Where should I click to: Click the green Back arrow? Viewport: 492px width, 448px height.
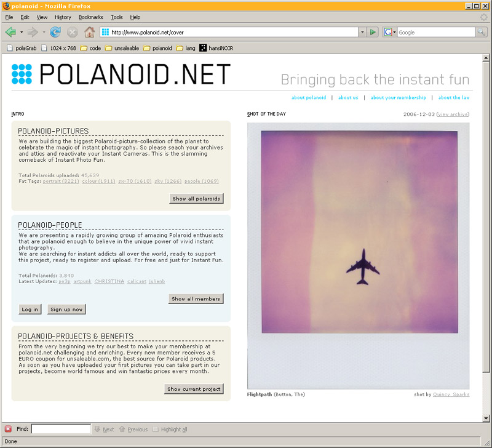[11, 32]
